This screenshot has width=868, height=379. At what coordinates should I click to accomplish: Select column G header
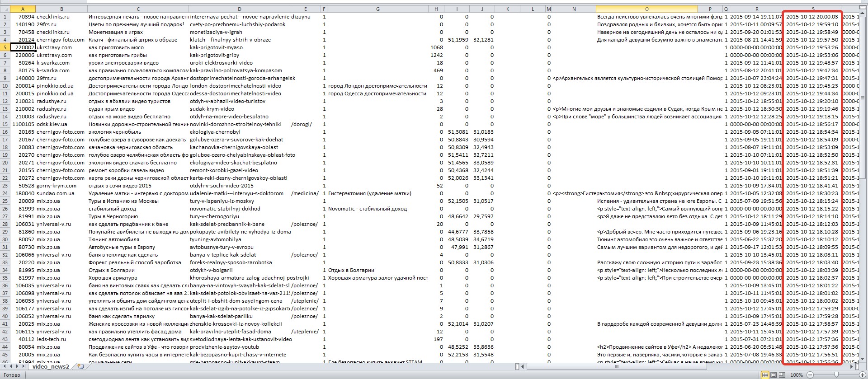click(377, 9)
